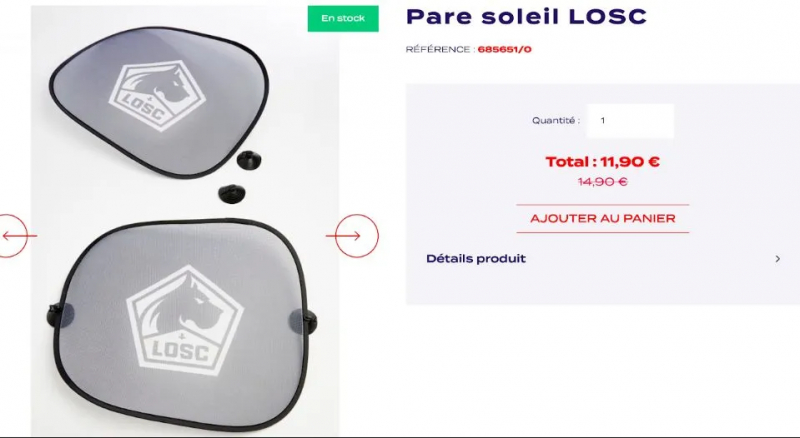
Task: Expand Détails produit using the chevron arrow
Action: tap(778, 259)
